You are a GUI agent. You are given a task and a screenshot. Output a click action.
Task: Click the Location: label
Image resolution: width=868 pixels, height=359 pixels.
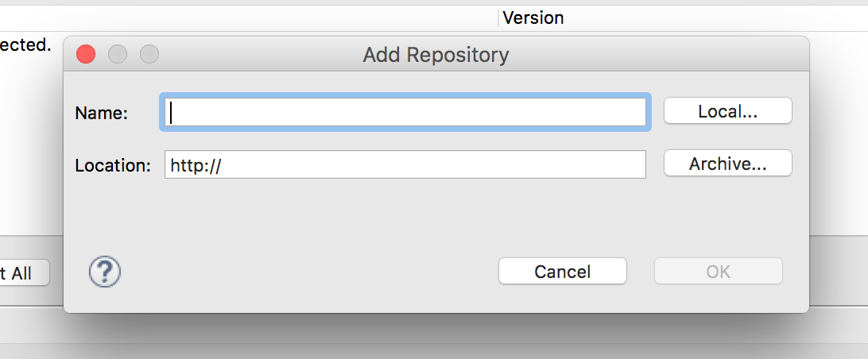[x=113, y=165]
